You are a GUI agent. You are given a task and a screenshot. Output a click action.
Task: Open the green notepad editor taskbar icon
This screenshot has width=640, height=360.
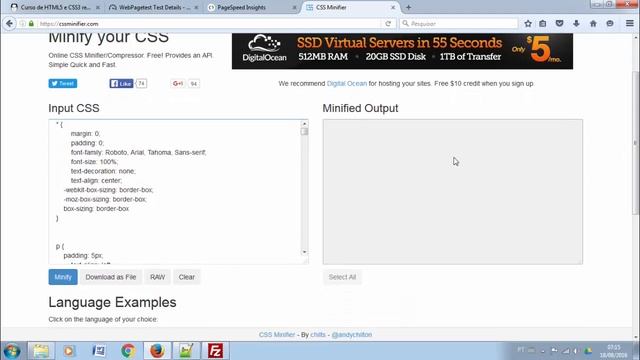[x=186, y=351]
